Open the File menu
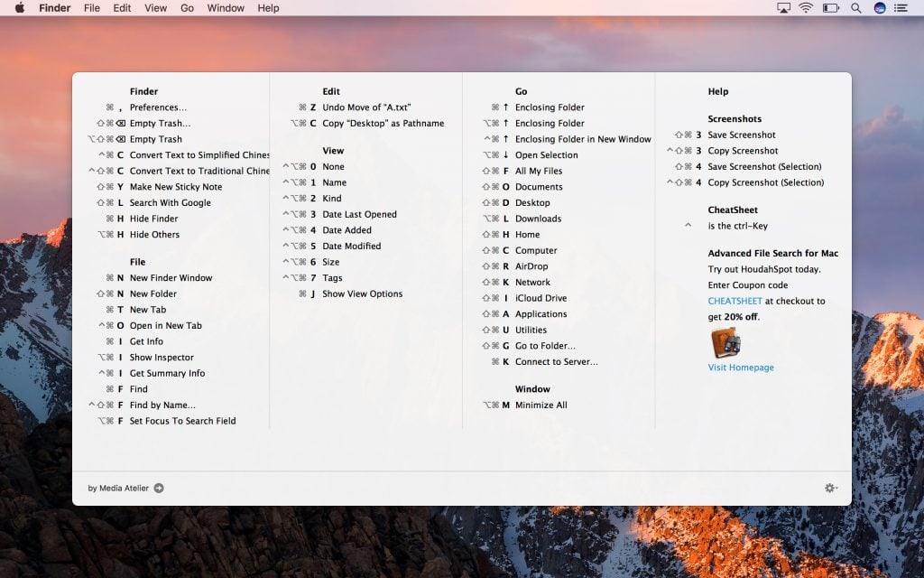Screen dimensions: 924x578 coord(92,7)
